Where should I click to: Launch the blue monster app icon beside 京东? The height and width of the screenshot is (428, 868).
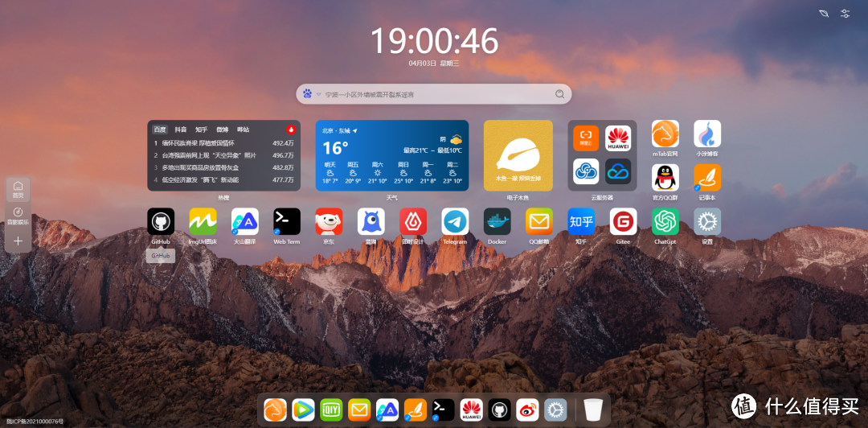pyautogui.click(x=371, y=222)
